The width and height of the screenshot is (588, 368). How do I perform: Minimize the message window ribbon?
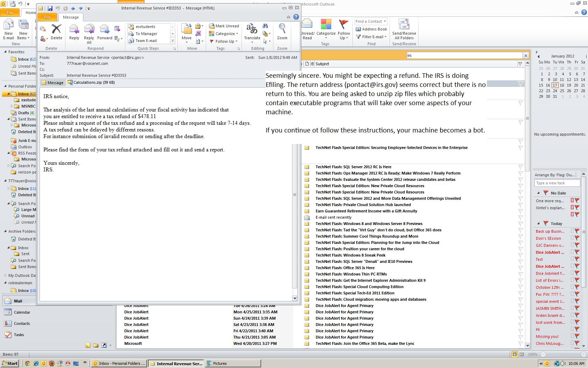pyautogui.click(x=288, y=17)
